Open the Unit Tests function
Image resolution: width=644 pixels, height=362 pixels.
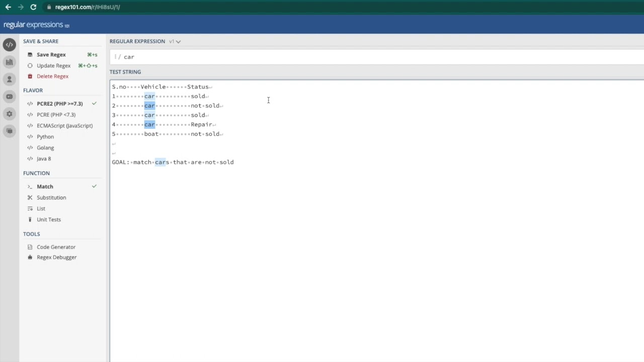click(x=49, y=220)
